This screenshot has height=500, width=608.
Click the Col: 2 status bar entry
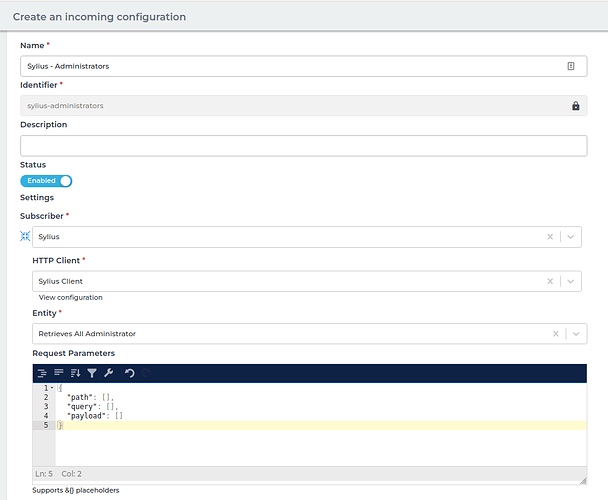coord(72,474)
